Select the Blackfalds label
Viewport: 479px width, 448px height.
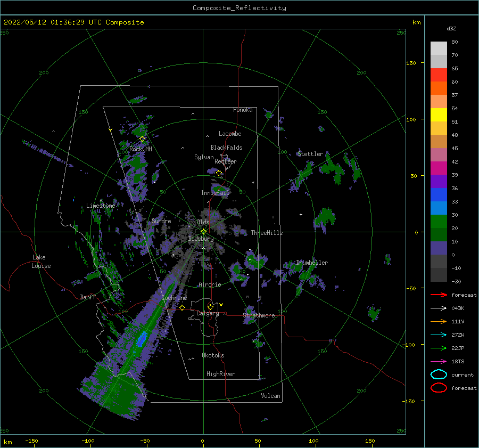coord(226,148)
